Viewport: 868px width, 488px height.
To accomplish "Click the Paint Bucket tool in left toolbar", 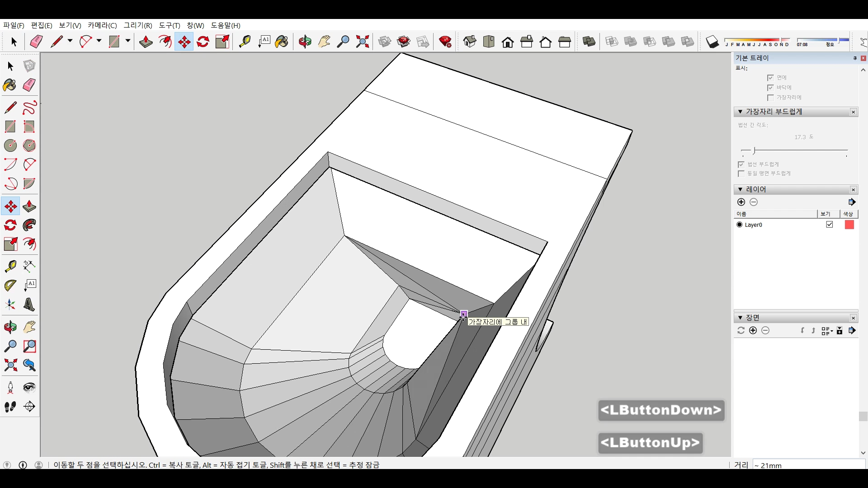I will [9, 85].
